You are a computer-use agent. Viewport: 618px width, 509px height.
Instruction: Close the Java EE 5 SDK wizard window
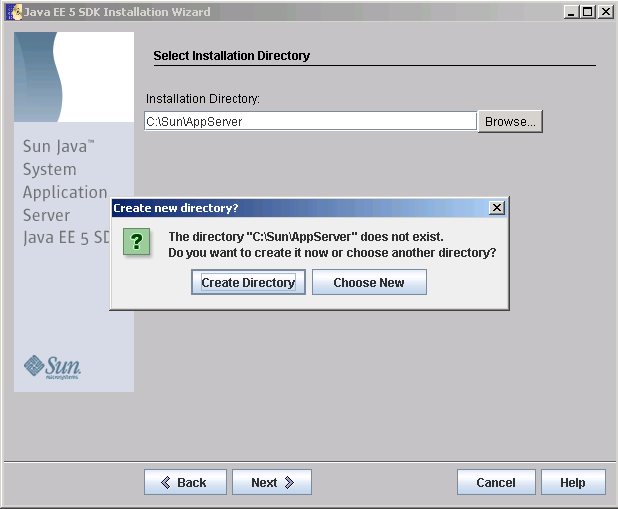coord(605,12)
